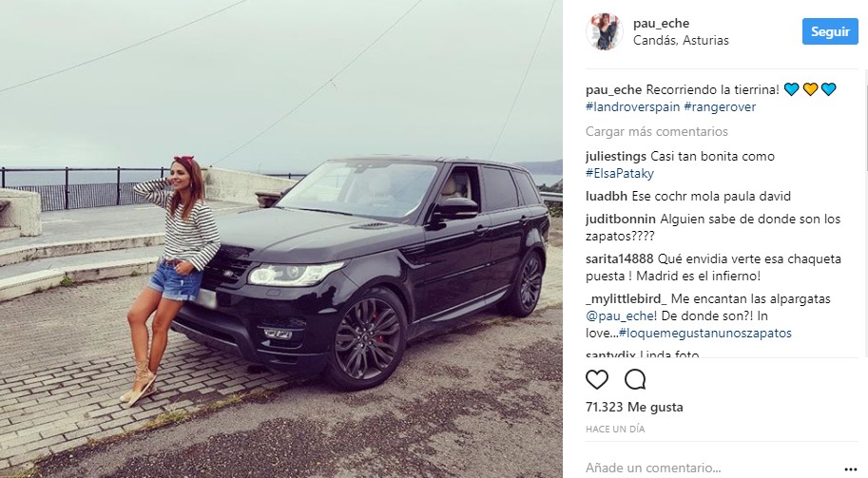The width and height of the screenshot is (868, 478).
Task: Click the Seguir follow button
Action: coord(830,31)
